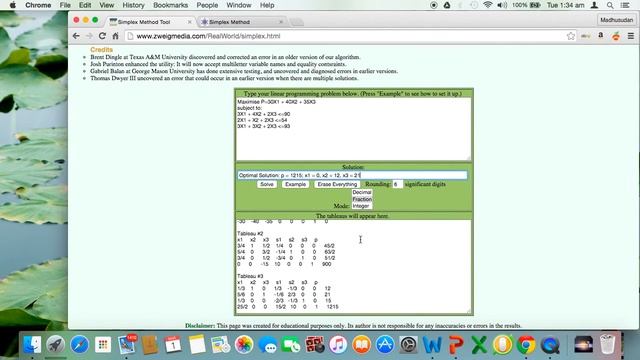This screenshot has height=360, width=640.
Task: Open the Bookmarks menu
Action: point(171,5)
